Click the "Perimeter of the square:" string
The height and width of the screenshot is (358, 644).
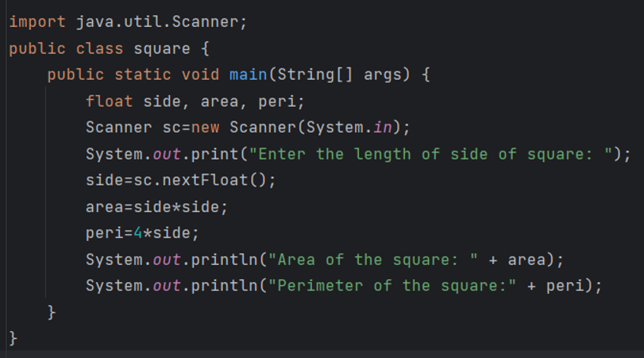(392, 286)
